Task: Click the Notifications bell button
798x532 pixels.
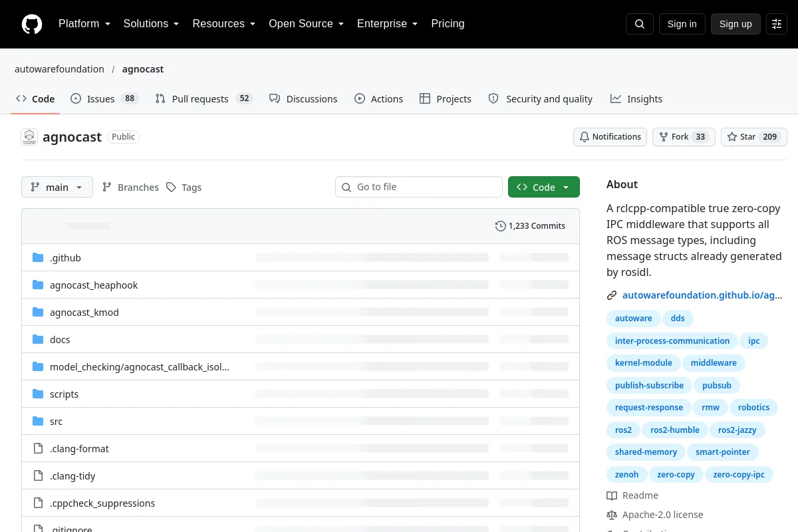Action: click(610, 137)
